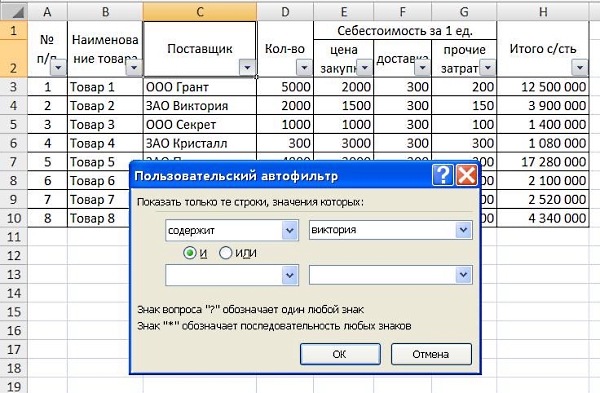Open the help button in autofilter dialog
The width and height of the screenshot is (600, 393).
point(442,176)
